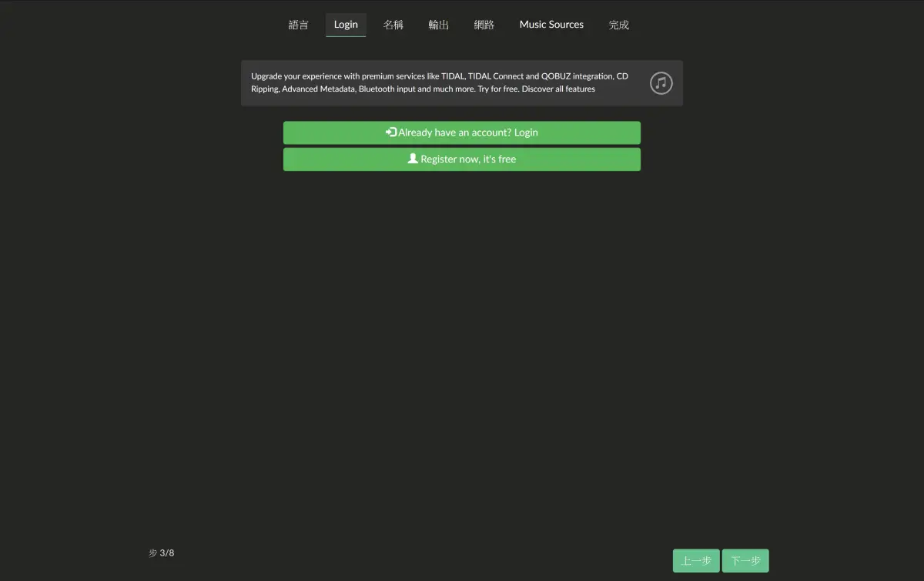Open the 網路 tab

point(484,25)
